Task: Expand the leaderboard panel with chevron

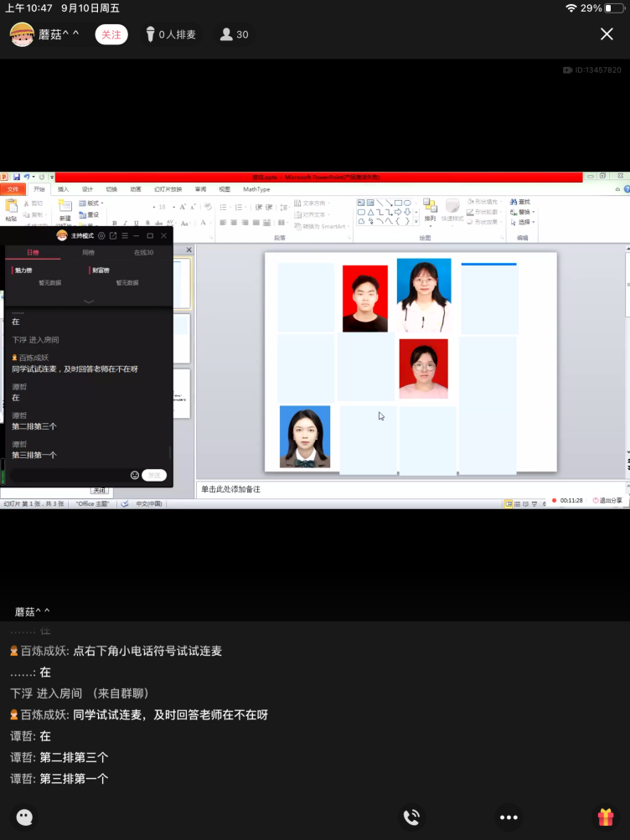Action: 89,301
